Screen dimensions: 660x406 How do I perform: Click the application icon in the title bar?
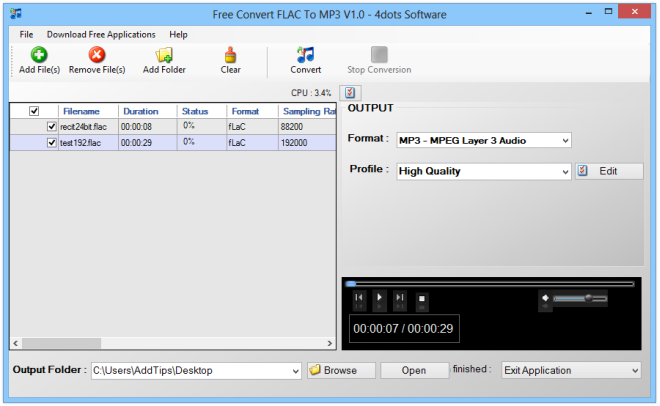click(x=16, y=13)
